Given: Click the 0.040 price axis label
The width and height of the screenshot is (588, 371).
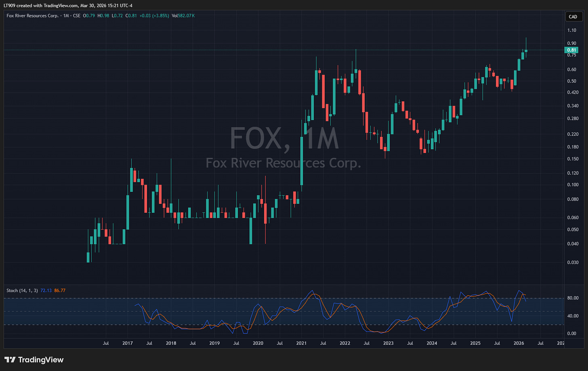Looking at the screenshot, I should click(573, 244).
